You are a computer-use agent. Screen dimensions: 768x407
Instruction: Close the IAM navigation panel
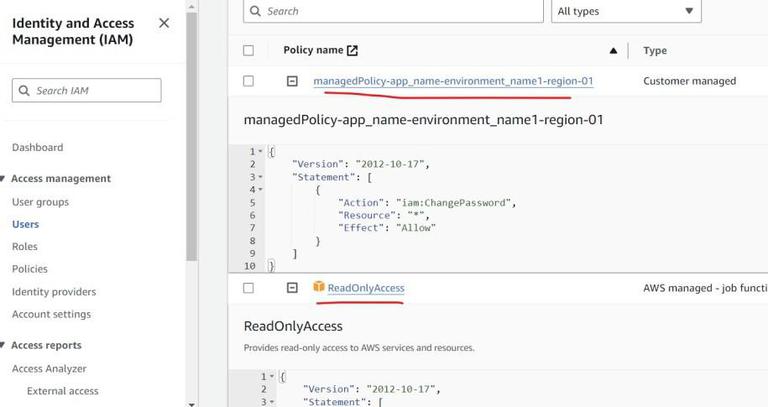164,23
